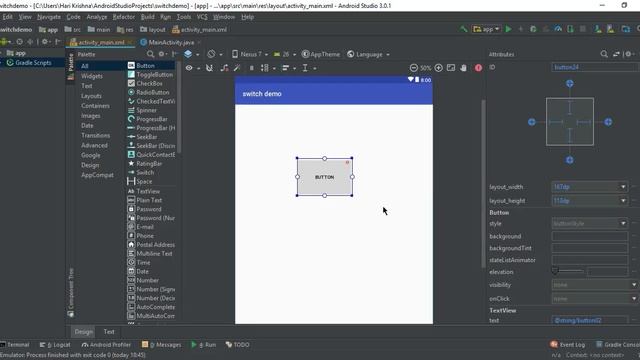Screen dimensions: 640x360
Task: Toggle view all attributes arrows icon
Action: click(x=616, y=54)
